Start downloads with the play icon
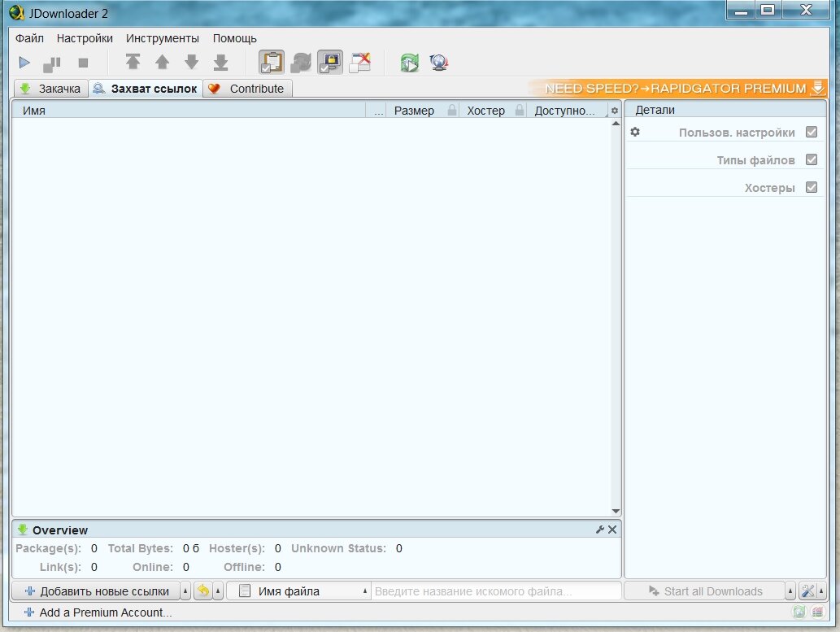Image resolution: width=840 pixels, height=632 pixels. [24, 63]
